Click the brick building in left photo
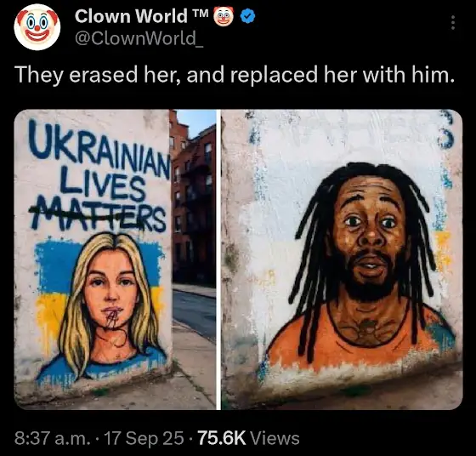The width and height of the screenshot is (476, 456). 194,197
